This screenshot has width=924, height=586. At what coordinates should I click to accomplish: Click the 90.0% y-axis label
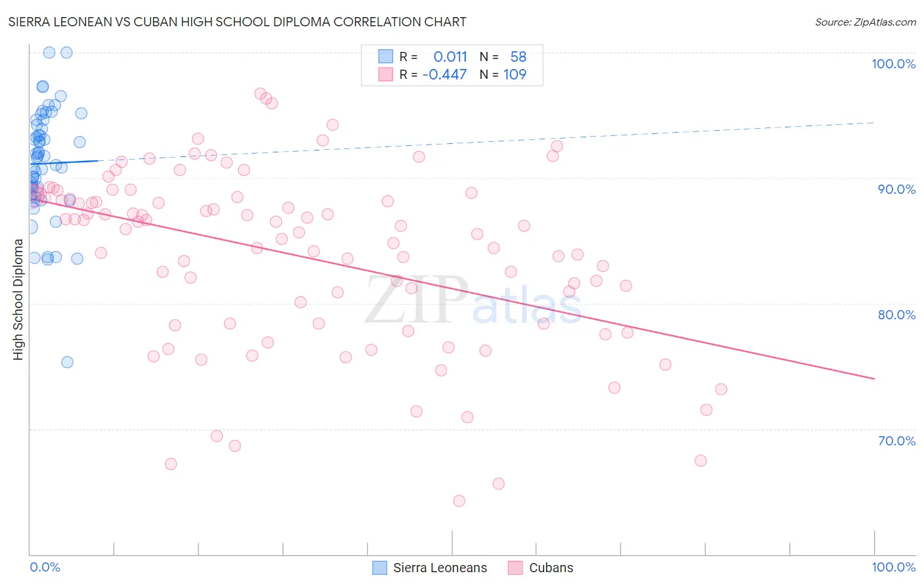click(896, 189)
